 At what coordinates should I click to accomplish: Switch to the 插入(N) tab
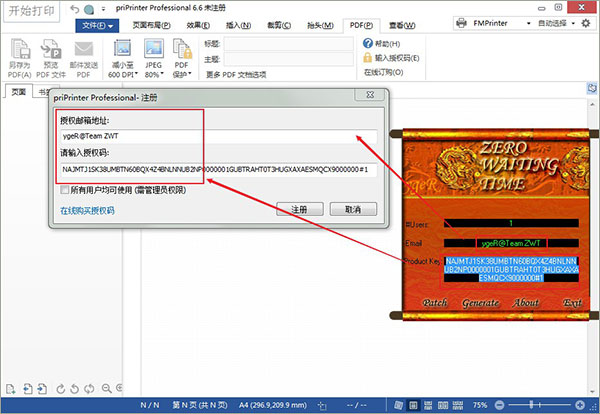click(238, 25)
